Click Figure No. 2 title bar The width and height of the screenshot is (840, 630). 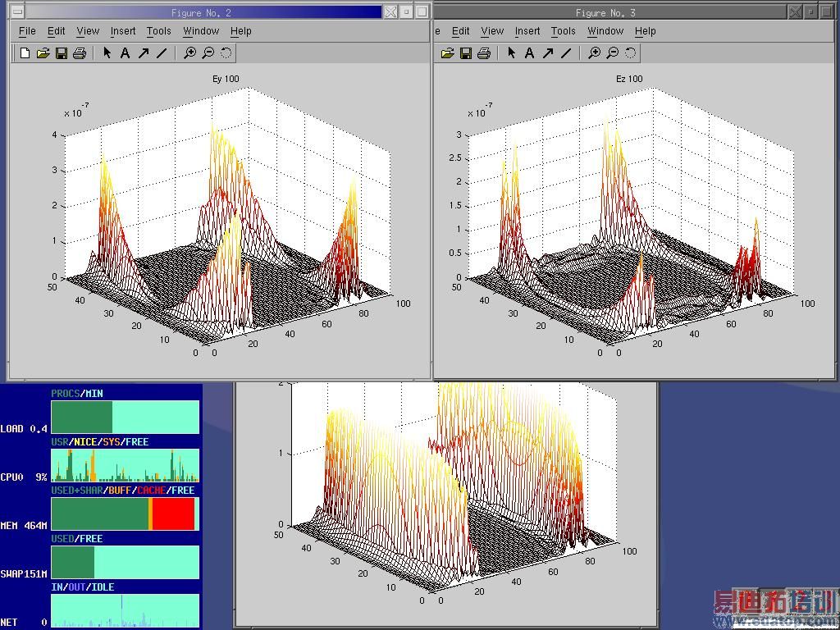[x=203, y=12]
